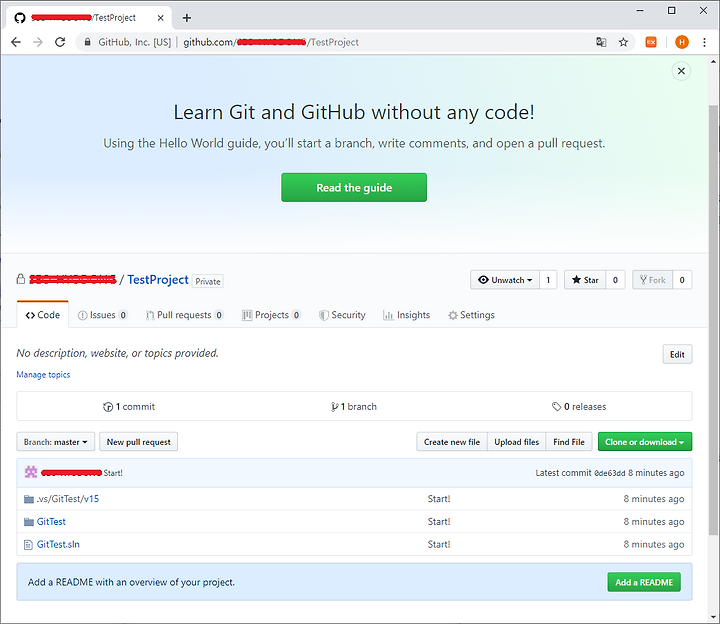Click Create new file button

click(x=452, y=442)
